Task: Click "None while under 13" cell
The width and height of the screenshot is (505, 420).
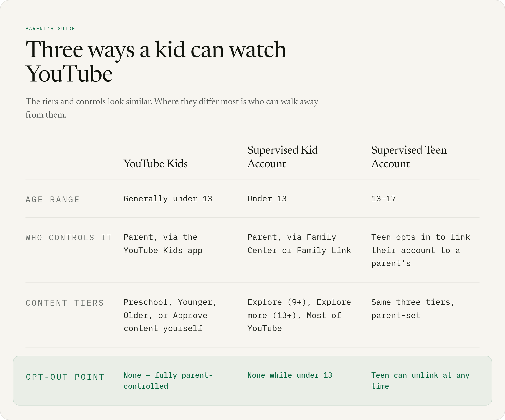Action: pos(290,375)
